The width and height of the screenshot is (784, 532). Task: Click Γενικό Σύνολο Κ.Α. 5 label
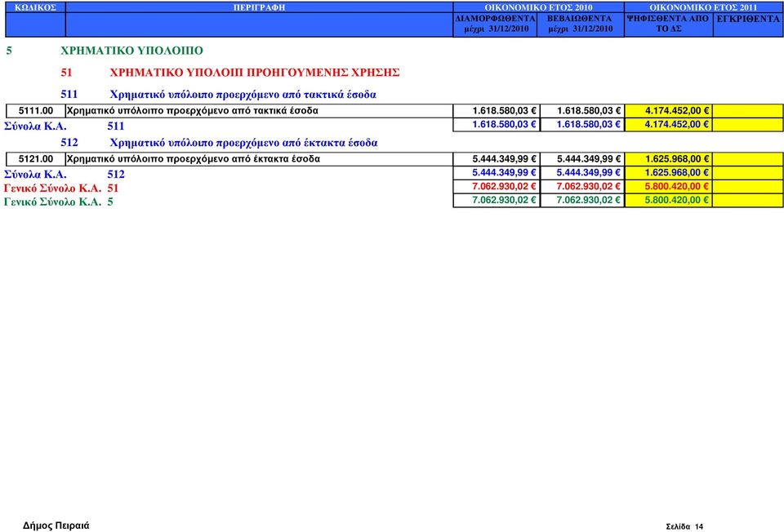pos(59,202)
